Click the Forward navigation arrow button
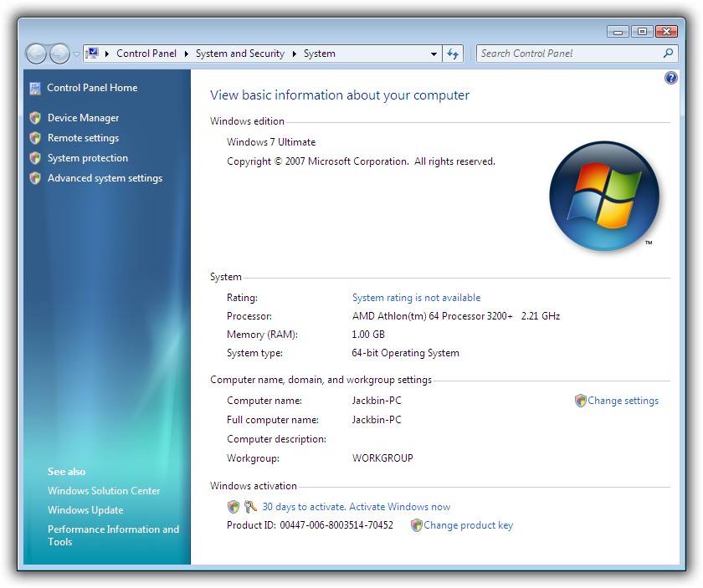The width and height of the screenshot is (703, 588). pyautogui.click(x=59, y=54)
